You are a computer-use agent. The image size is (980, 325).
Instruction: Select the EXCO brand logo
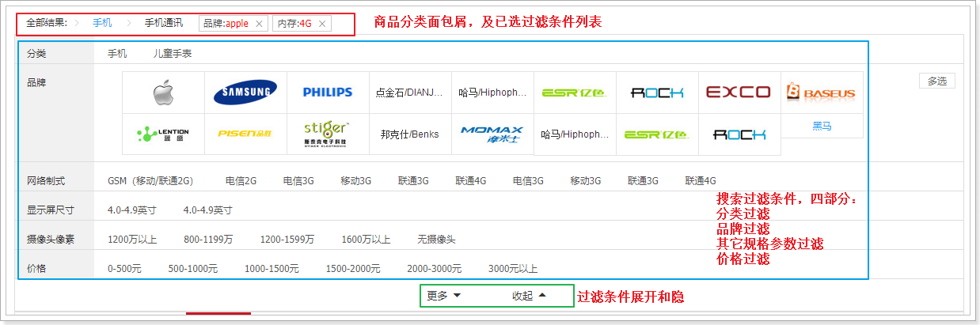click(x=738, y=93)
